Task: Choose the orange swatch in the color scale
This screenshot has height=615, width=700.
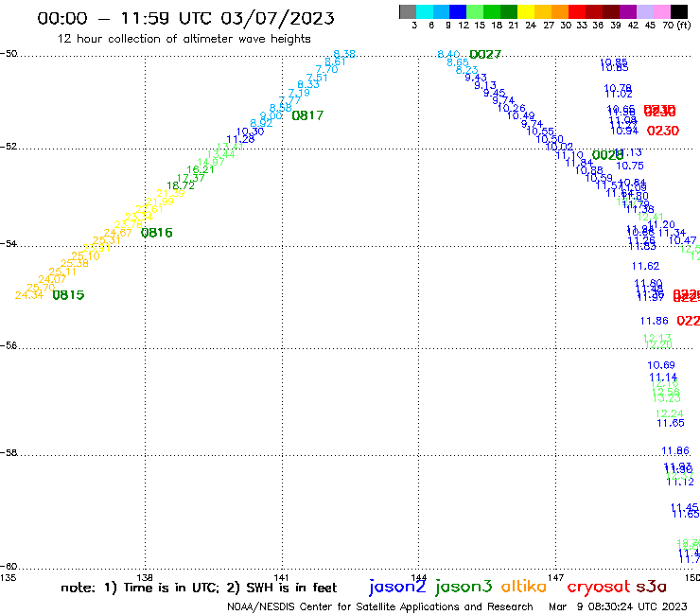Action: click(x=560, y=11)
